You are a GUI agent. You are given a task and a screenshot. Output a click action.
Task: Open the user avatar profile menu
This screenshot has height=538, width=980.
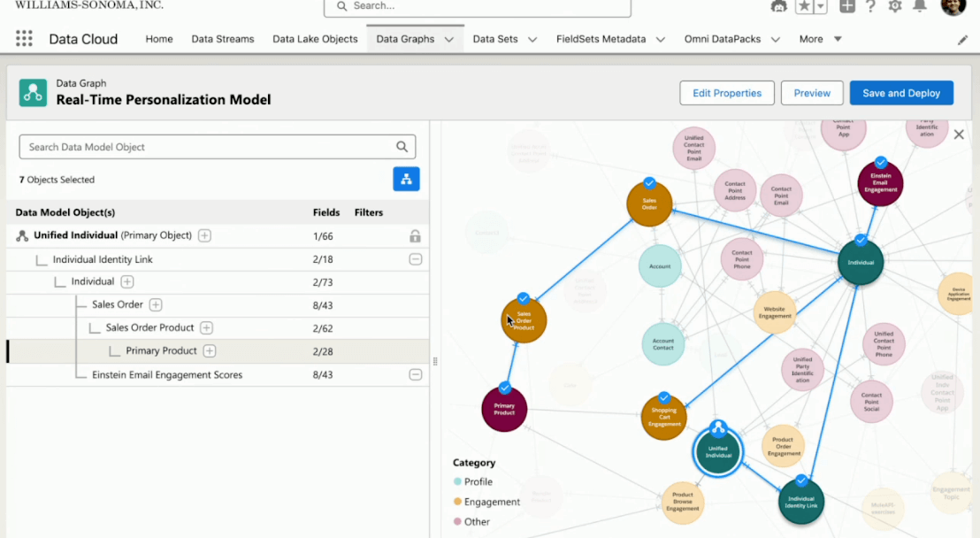pyautogui.click(x=953, y=6)
